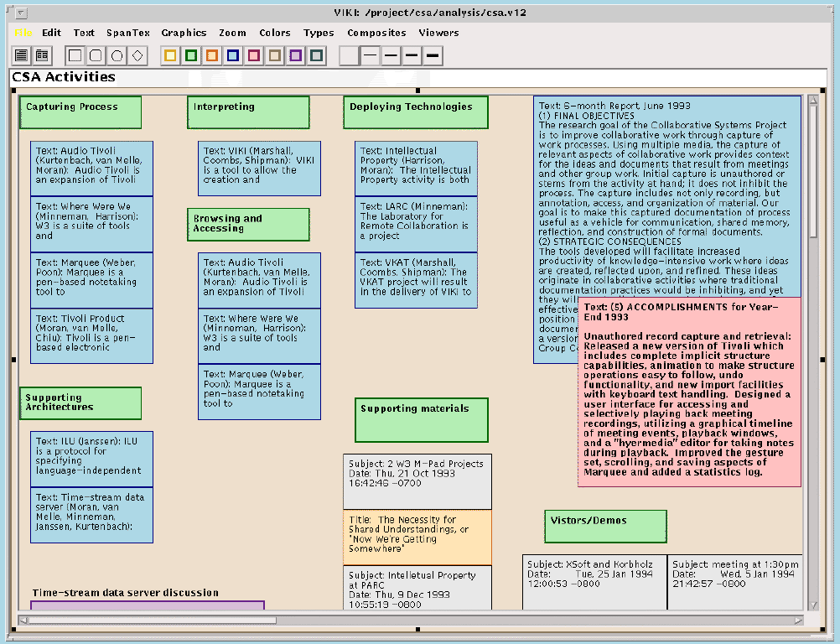840x644 pixels.
Task: Open the Composites menu
Action: [x=376, y=33]
